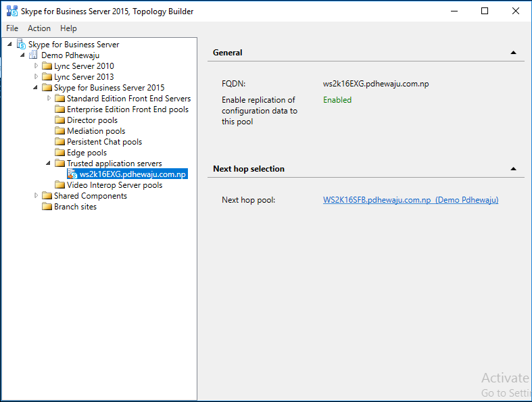Screen dimensions: 532x402
Task: Select the Trusted application servers label
Action: pos(114,164)
